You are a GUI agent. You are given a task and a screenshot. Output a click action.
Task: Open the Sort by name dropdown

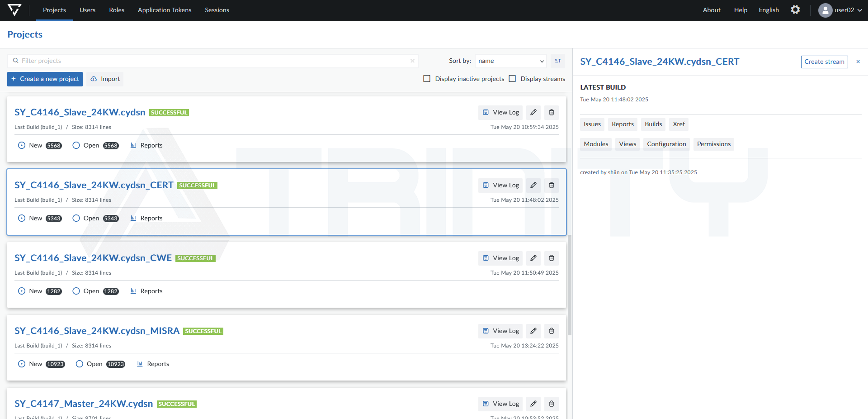pos(511,61)
